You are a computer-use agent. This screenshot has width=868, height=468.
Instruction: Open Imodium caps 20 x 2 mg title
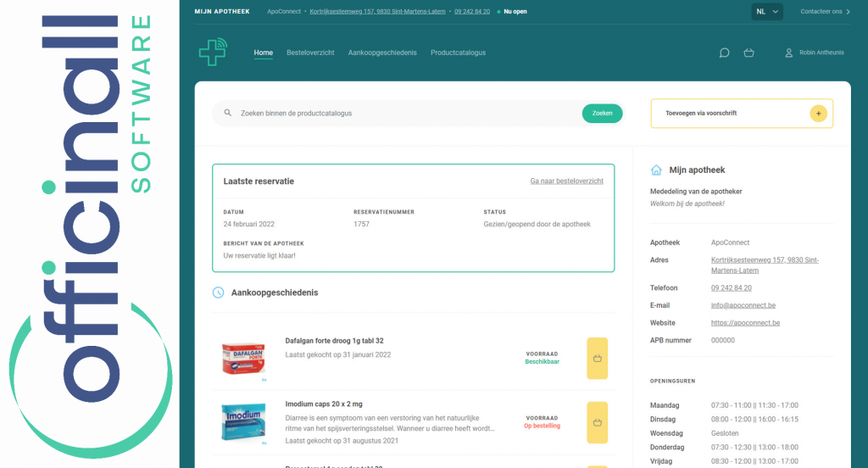324,404
